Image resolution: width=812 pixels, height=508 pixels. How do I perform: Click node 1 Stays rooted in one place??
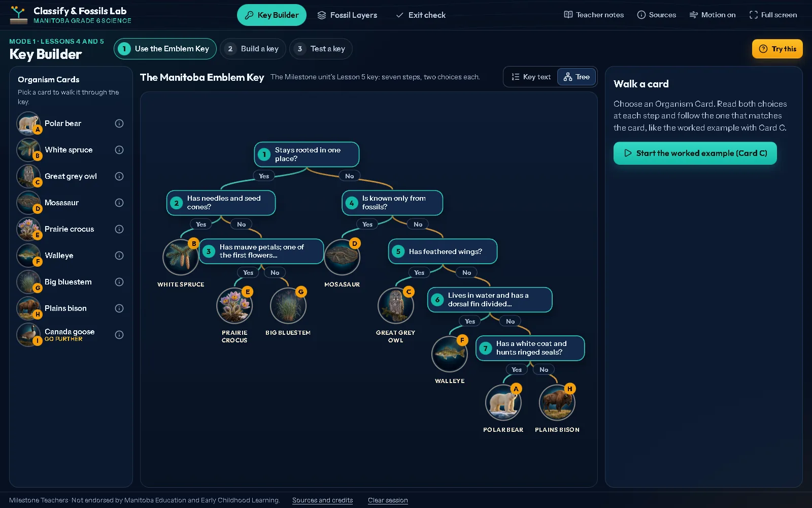[x=307, y=154]
